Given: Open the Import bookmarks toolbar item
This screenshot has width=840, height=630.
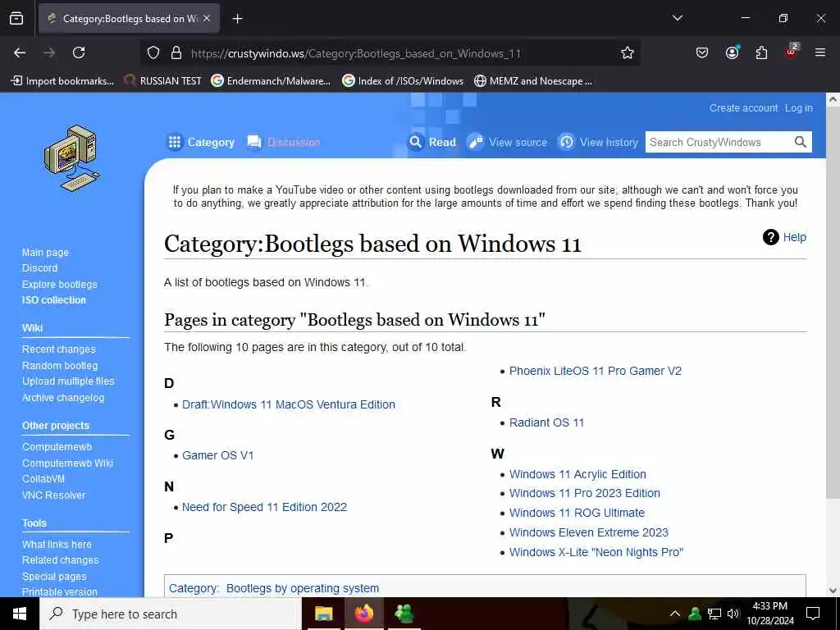Looking at the screenshot, I should (62, 81).
